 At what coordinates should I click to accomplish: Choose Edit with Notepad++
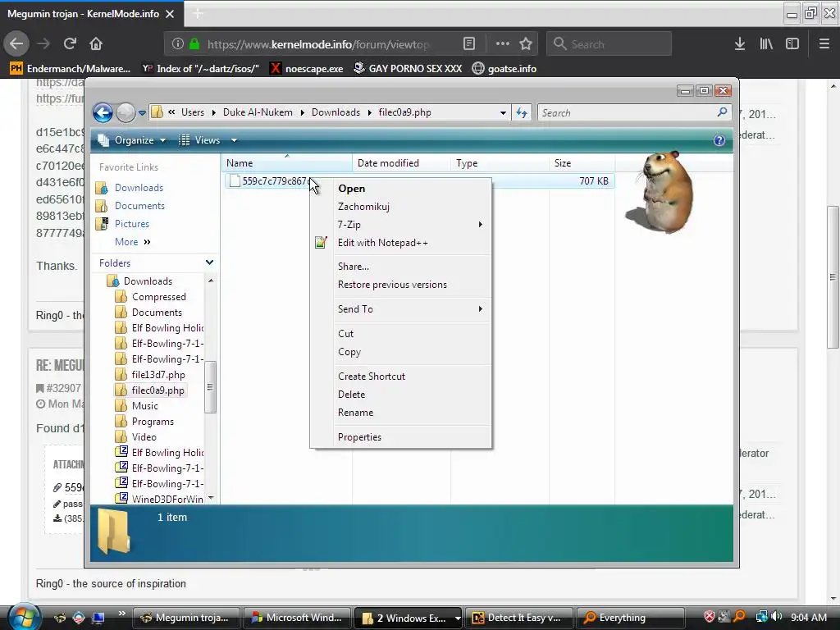[x=400, y=243]
